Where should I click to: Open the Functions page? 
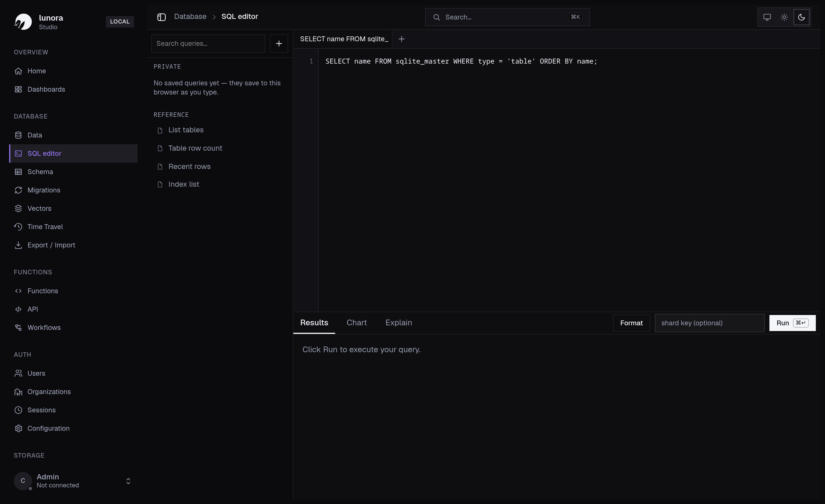coord(73,291)
